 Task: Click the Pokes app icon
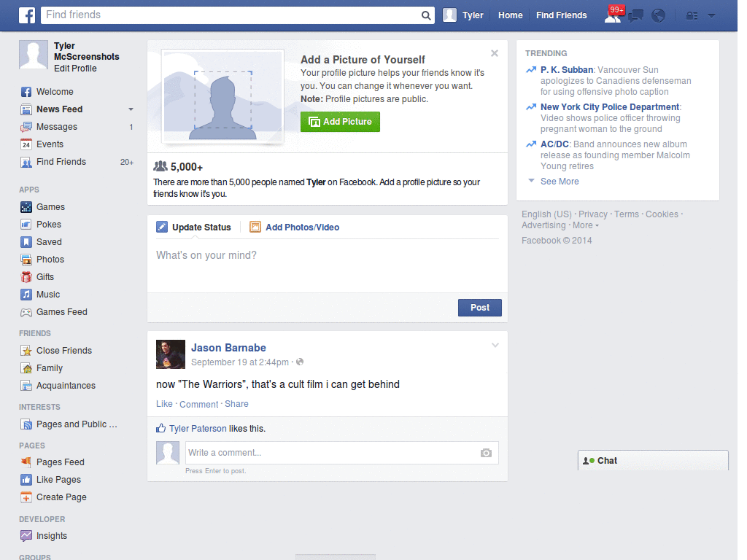[x=26, y=225]
